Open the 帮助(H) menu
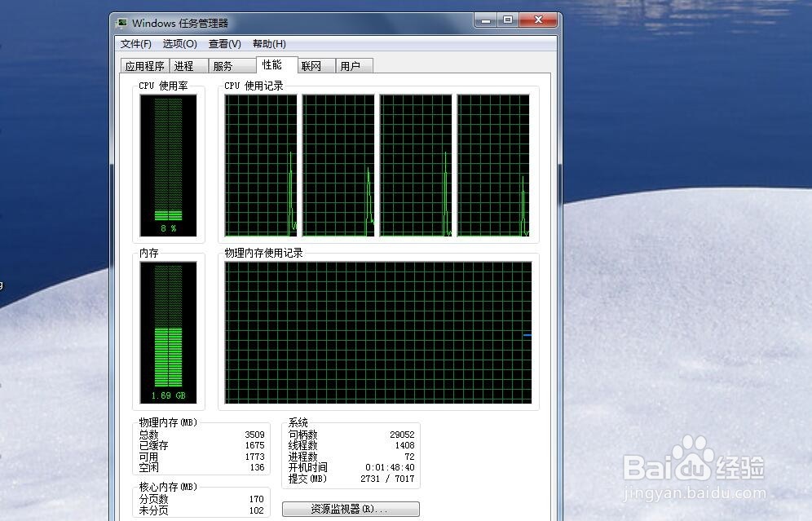This screenshot has height=521, width=812. click(x=269, y=44)
